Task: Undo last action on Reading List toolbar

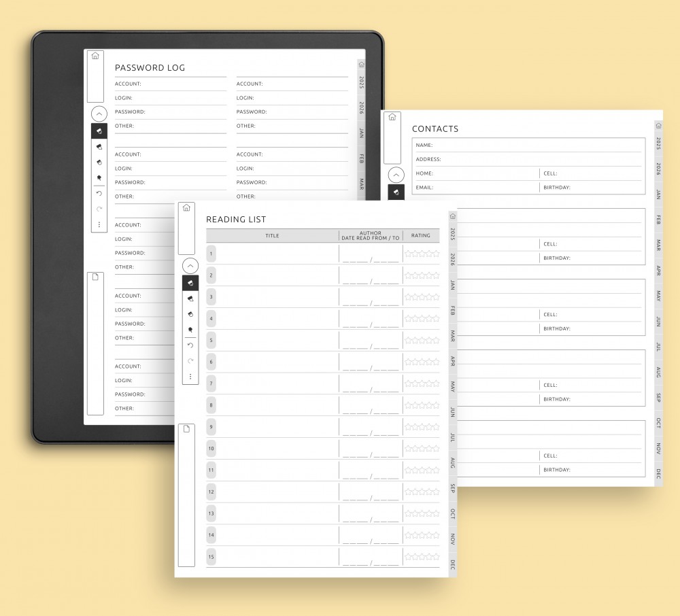Action: coord(190,345)
